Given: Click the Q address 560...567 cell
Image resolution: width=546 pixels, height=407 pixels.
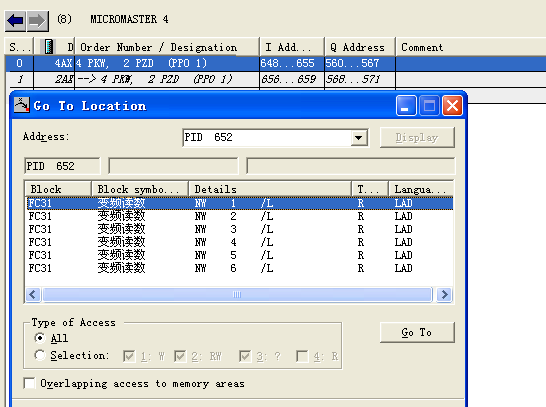Looking at the screenshot, I should [x=360, y=63].
